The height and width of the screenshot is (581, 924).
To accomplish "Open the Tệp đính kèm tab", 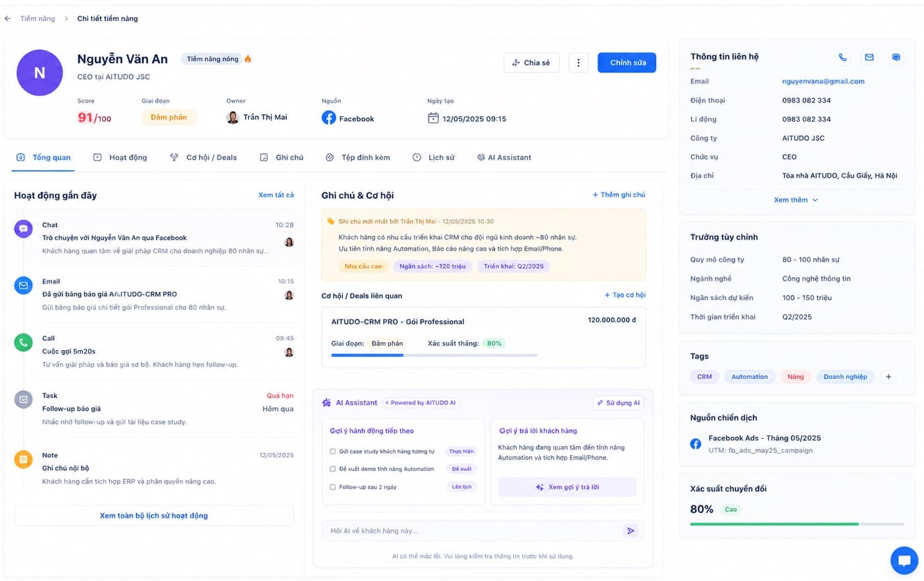I will point(357,157).
